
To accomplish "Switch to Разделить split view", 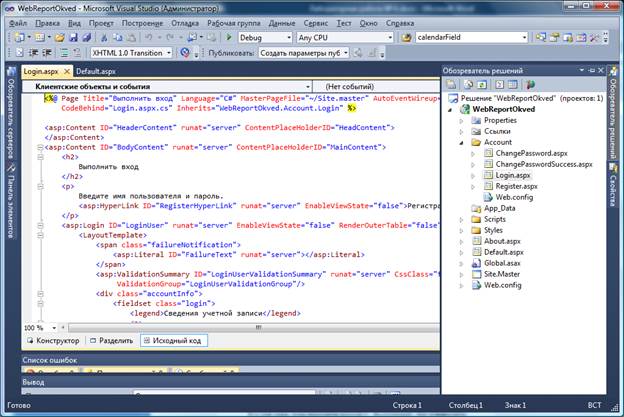I will pyautogui.click(x=111, y=341).
